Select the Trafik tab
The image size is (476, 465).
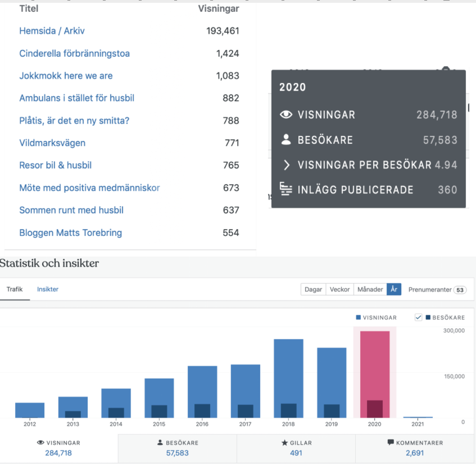click(15, 289)
